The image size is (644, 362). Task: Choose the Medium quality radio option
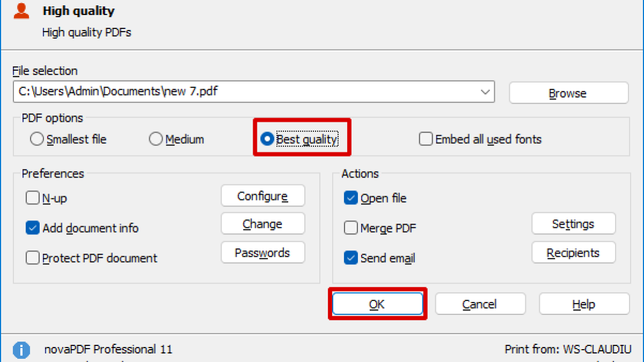point(156,139)
